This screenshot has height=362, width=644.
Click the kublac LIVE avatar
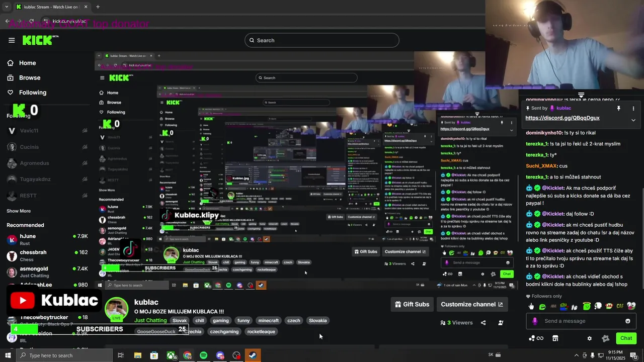point(116,310)
